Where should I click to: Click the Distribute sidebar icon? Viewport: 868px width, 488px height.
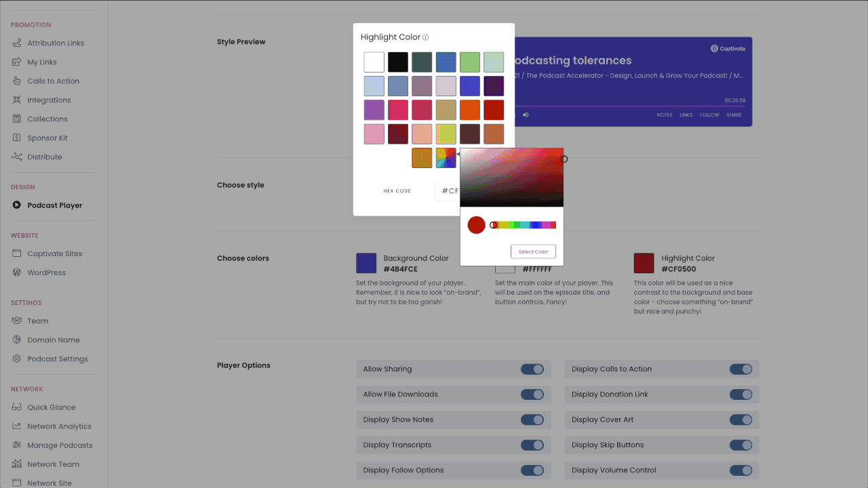click(x=16, y=157)
